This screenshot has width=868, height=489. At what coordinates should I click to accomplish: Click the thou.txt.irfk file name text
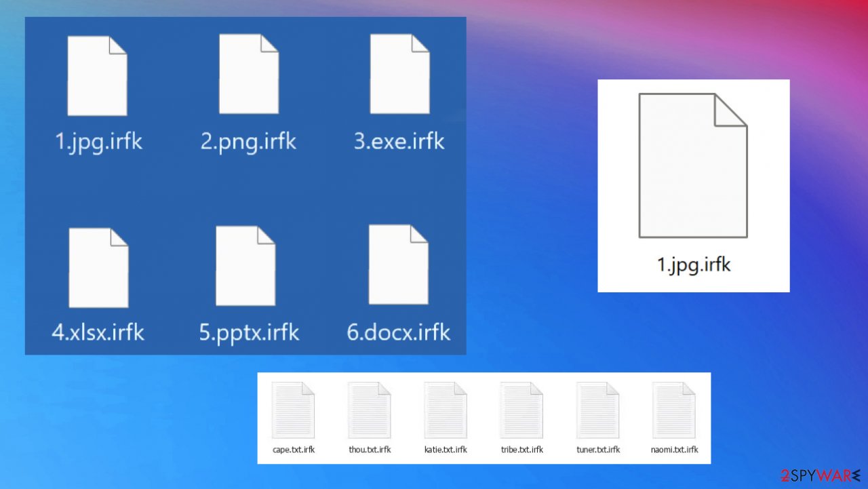click(370, 450)
